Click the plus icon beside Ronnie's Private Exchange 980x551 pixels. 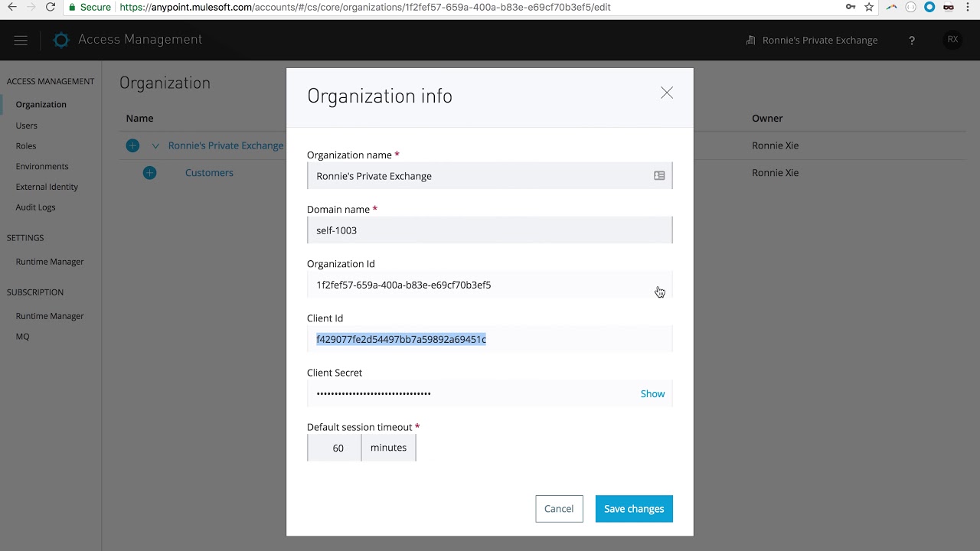132,145
